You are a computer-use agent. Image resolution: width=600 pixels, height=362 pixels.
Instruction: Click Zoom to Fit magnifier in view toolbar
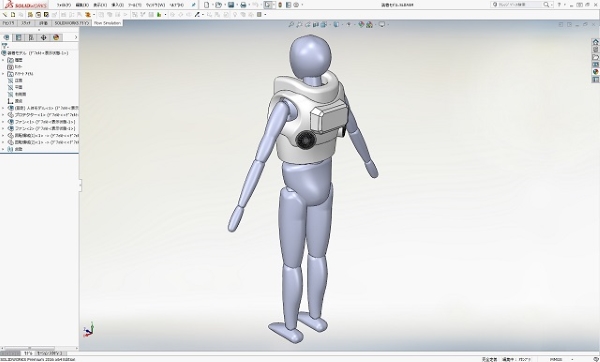(x=291, y=24)
